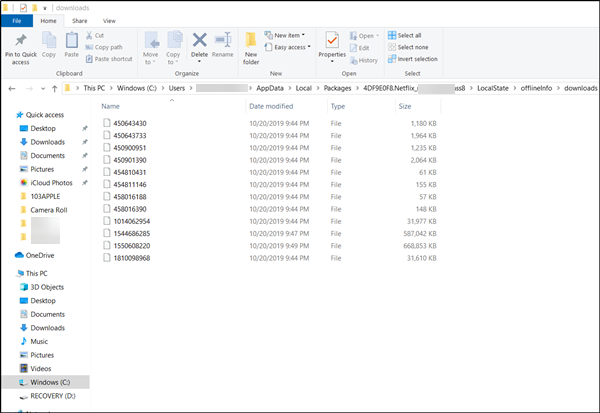The height and width of the screenshot is (413, 600).
Task: Click Select all
Action: 404,35
